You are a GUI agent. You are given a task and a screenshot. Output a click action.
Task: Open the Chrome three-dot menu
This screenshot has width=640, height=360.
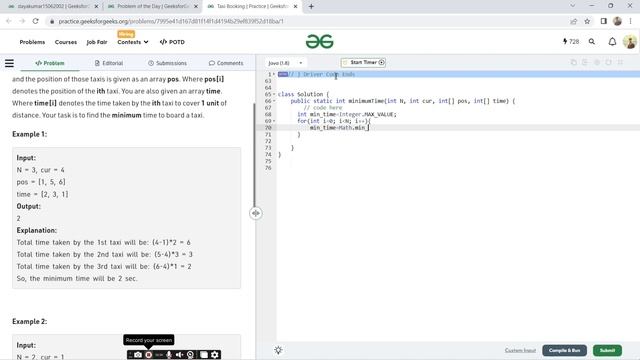click(631, 21)
